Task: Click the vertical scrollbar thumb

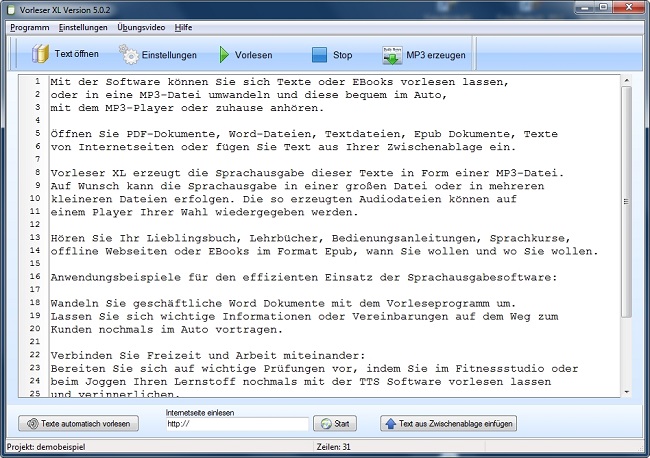Action: (x=626, y=200)
